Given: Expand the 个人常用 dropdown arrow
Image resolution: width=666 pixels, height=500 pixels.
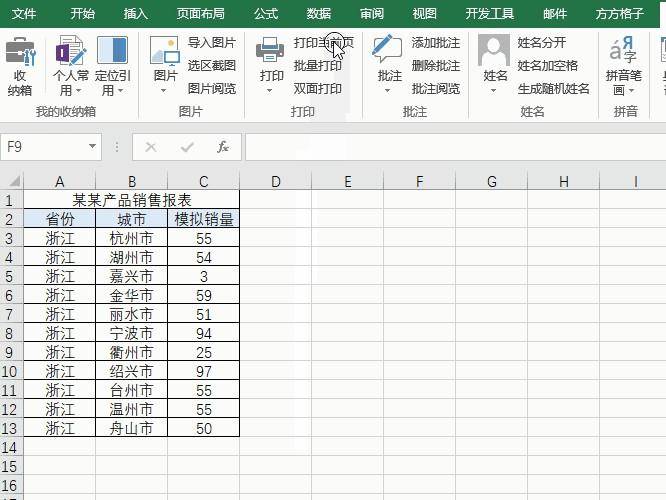Looking at the screenshot, I should coord(79,90).
